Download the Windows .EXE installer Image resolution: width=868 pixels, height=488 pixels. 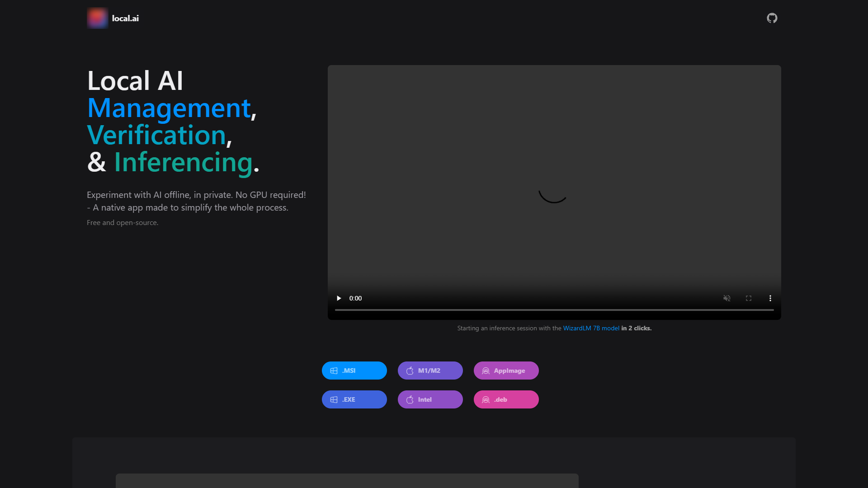click(354, 399)
